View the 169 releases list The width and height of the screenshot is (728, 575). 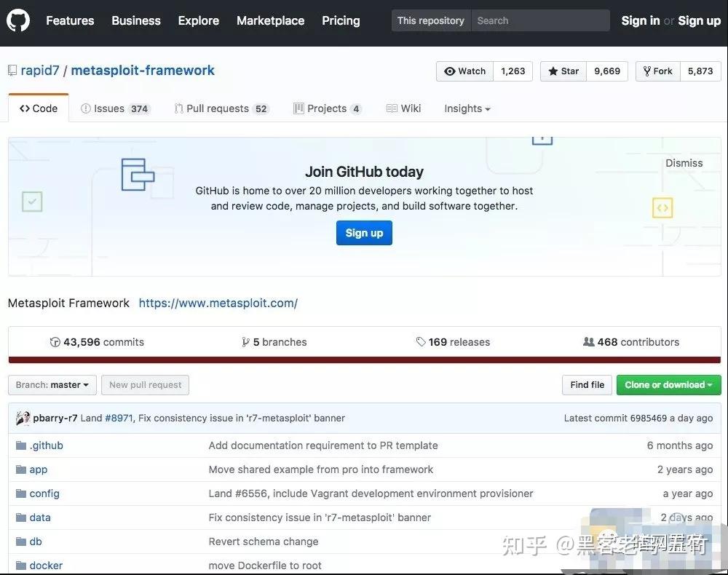453,342
